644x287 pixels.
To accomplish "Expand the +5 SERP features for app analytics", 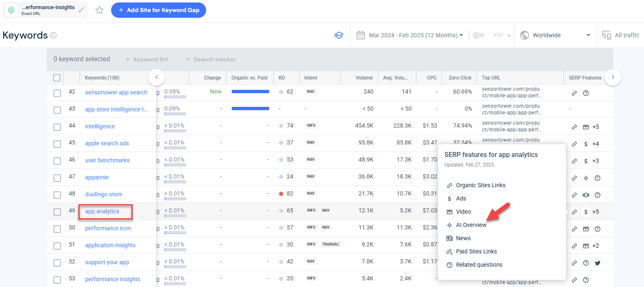I will 595,212.
